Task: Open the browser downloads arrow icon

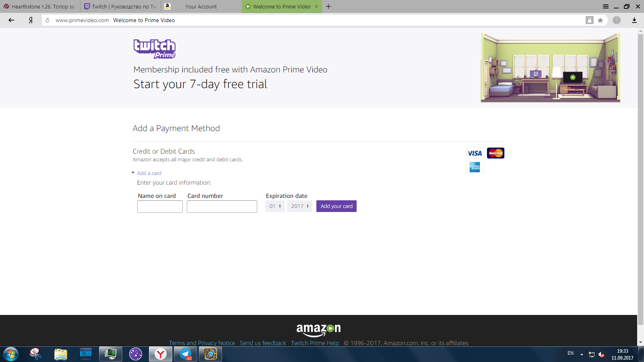Action: coord(634,20)
